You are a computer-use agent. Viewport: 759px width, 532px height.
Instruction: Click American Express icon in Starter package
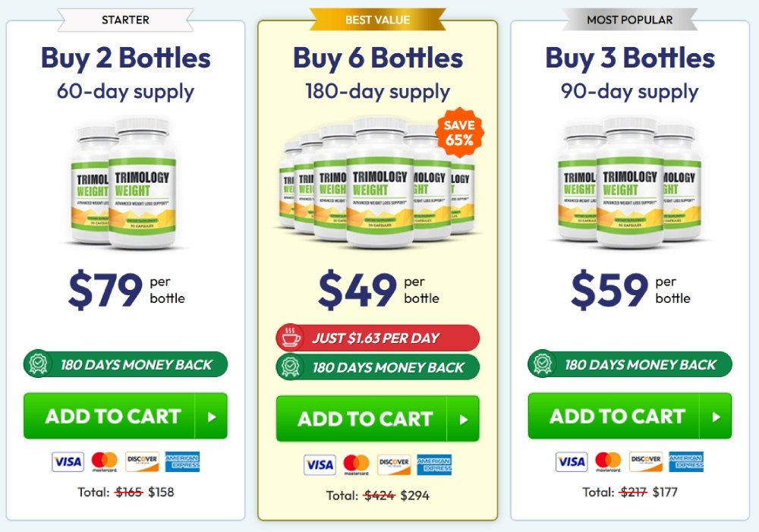(x=182, y=461)
